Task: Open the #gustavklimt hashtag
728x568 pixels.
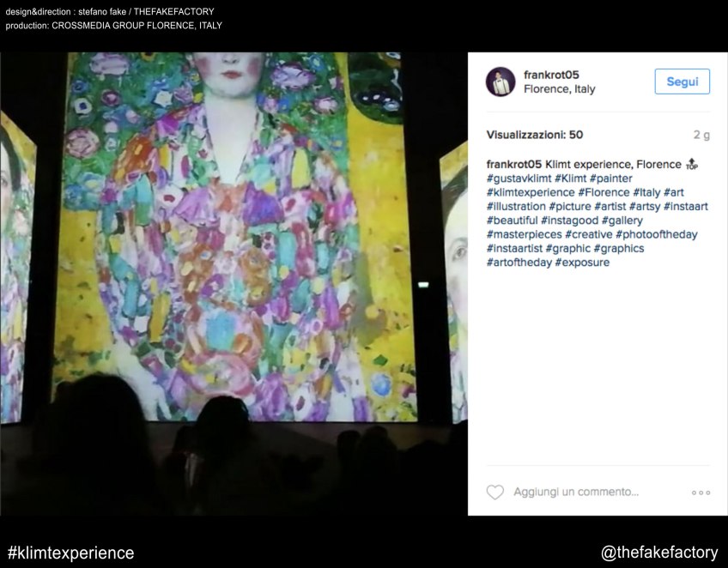Action: tap(517, 178)
